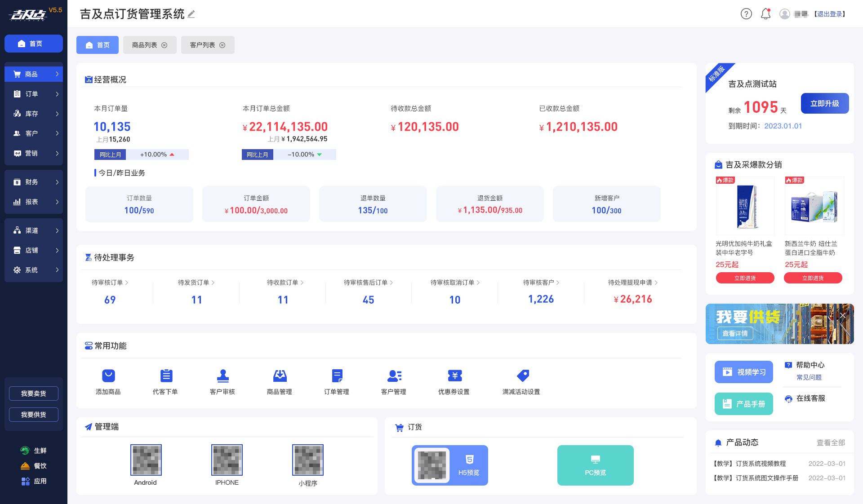Click 立即进货 for 光明优加纯牛奶礼盒
The height and width of the screenshot is (504, 863).
tap(745, 278)
